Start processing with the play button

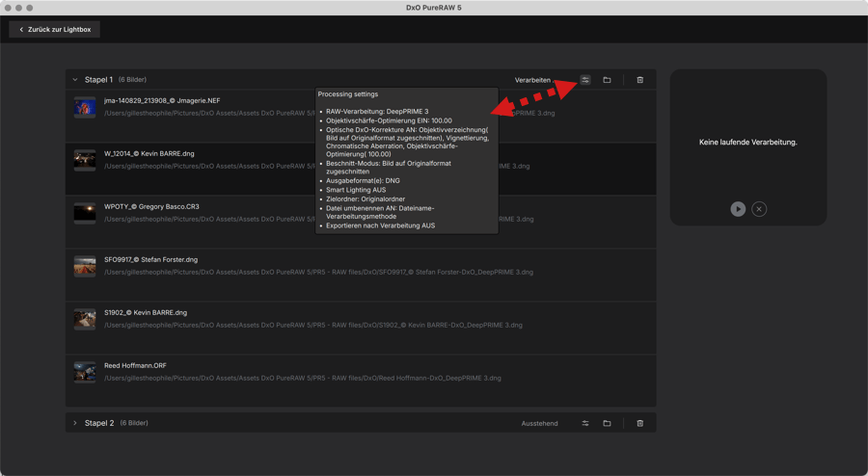pyautogui.click(x=738, y=209)
